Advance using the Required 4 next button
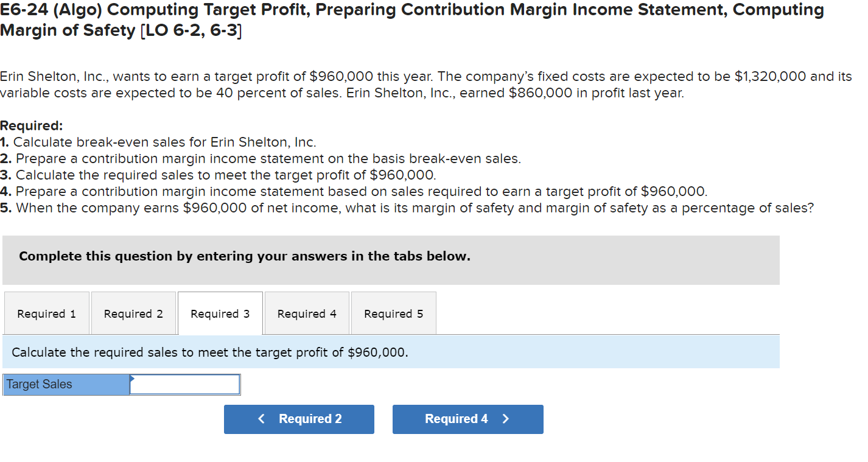The image size is (868, 462). (x=467, y=419)
